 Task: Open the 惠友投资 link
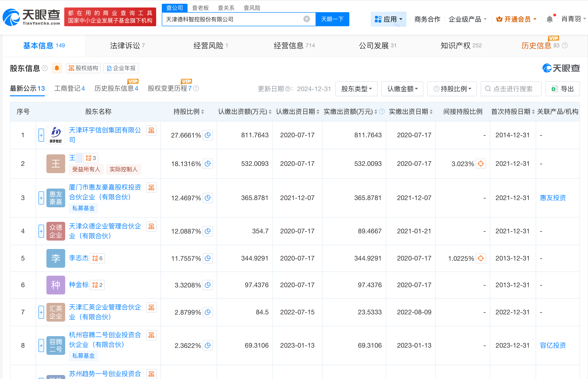tap(553, 198)
